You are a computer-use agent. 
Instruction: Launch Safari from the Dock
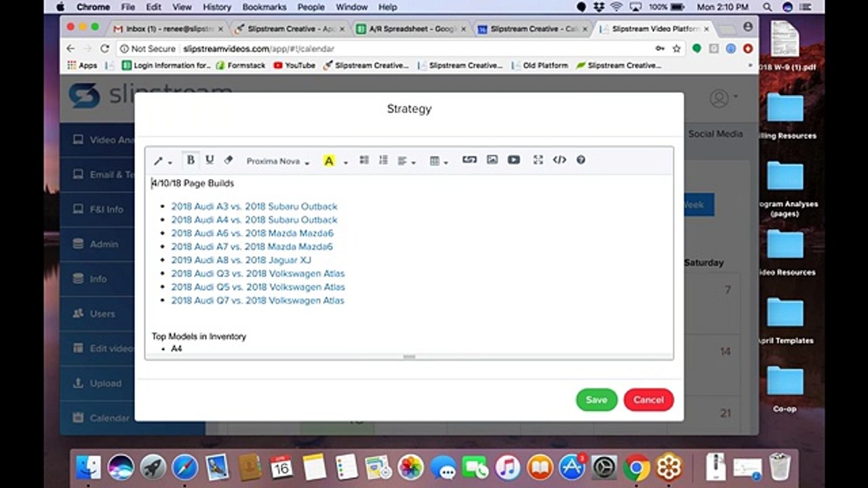[x=184, y=467]
